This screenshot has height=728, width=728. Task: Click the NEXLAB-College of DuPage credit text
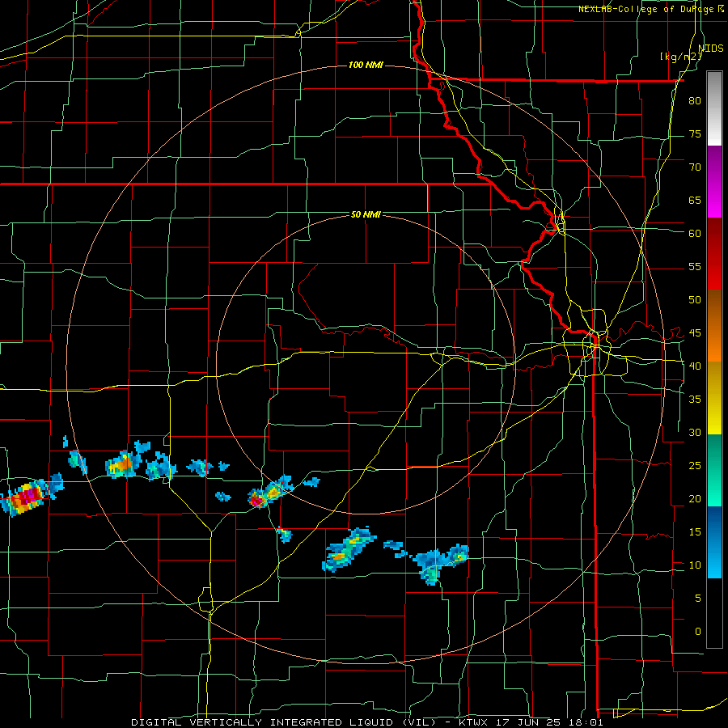tap(651, 9)
